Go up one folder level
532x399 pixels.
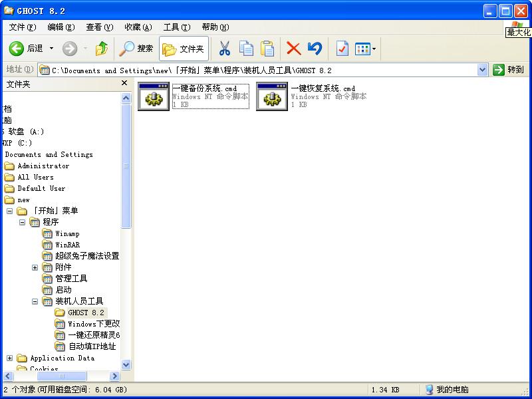(x=102, y=49)
